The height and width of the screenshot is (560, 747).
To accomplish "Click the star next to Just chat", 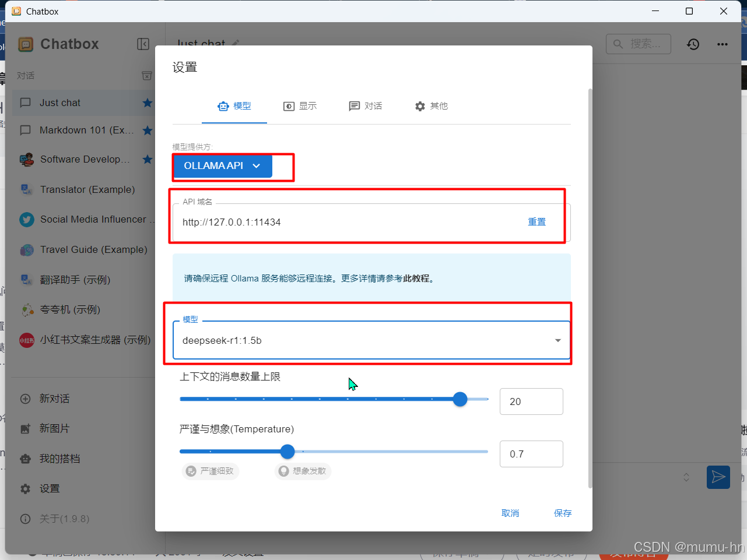I will pos(148,103).
